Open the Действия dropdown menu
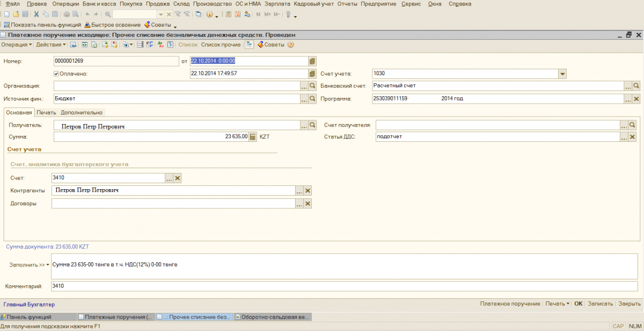 coord(50,45)
